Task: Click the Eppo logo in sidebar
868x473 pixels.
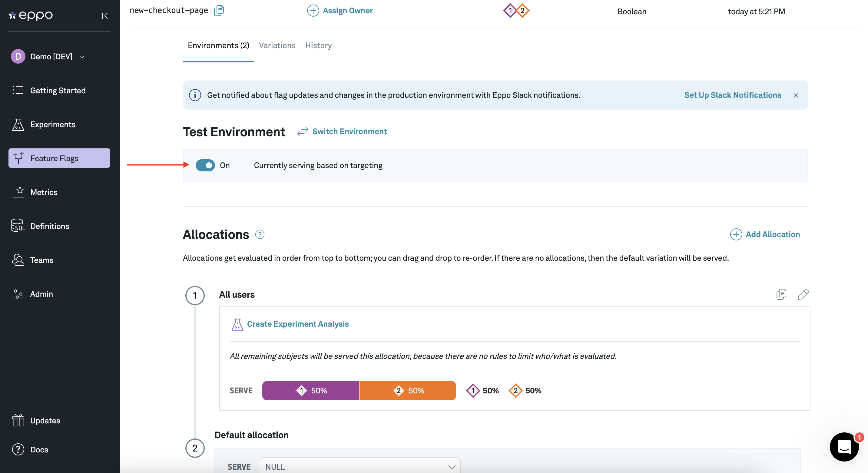Action: pos(31,15)
